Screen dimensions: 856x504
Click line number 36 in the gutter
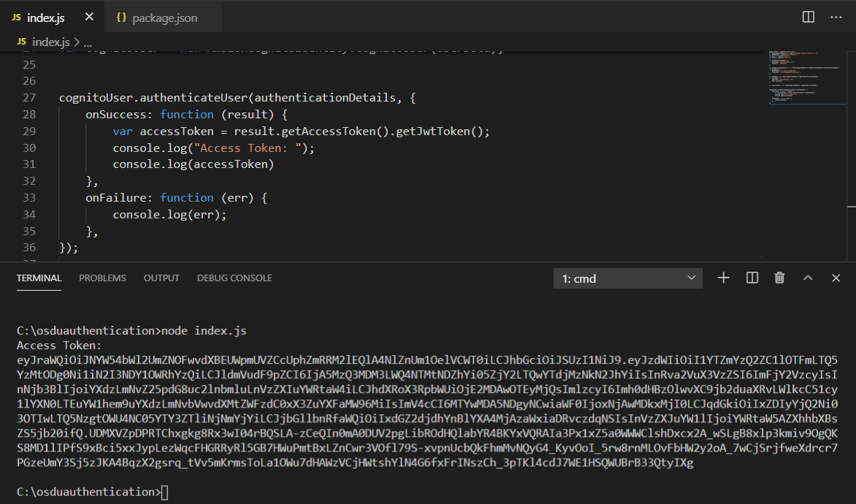point(29,248)
